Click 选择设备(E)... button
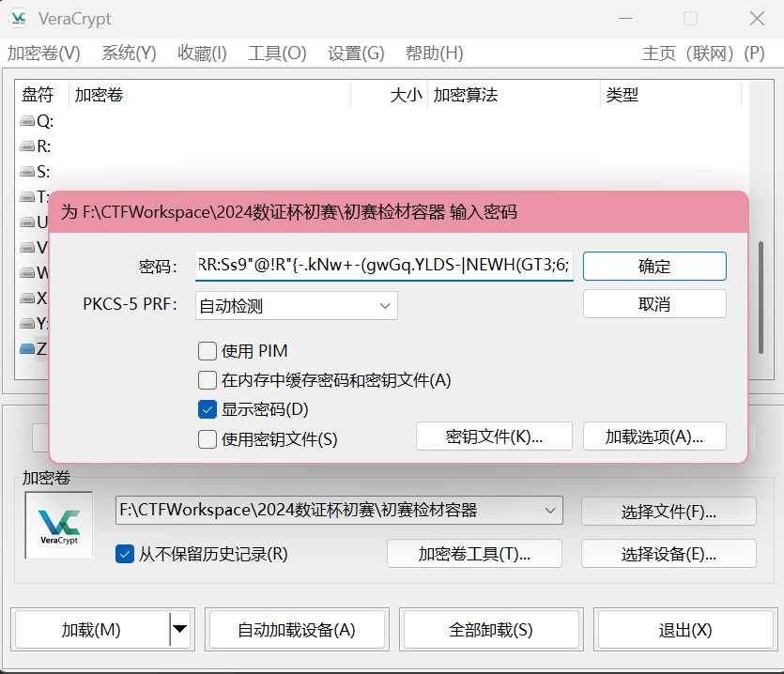Image resolution: width=784 pixels, height=674 pixels. 669,554
